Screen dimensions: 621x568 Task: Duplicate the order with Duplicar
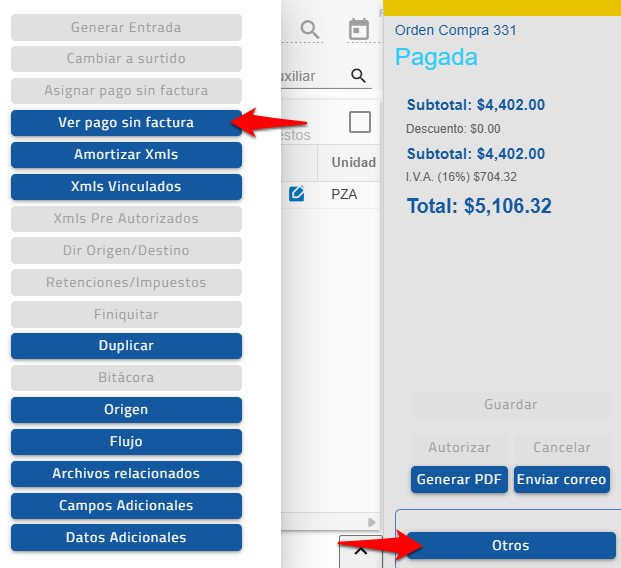coord(126,346)
